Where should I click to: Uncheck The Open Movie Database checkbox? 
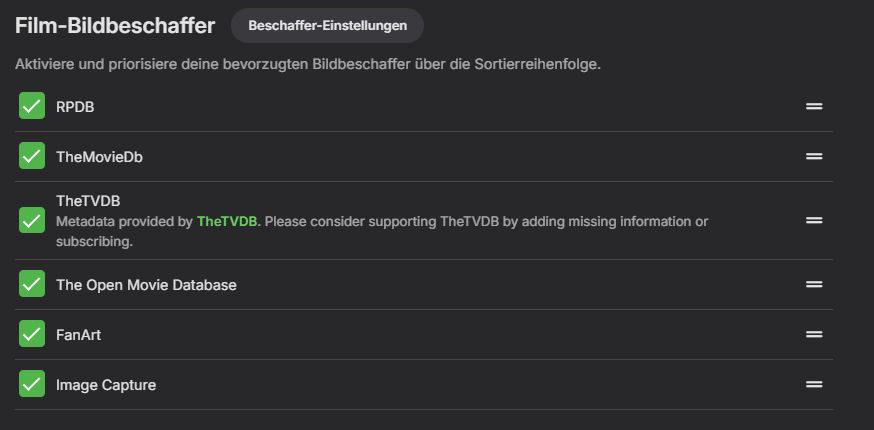click(x=32, y=284)
